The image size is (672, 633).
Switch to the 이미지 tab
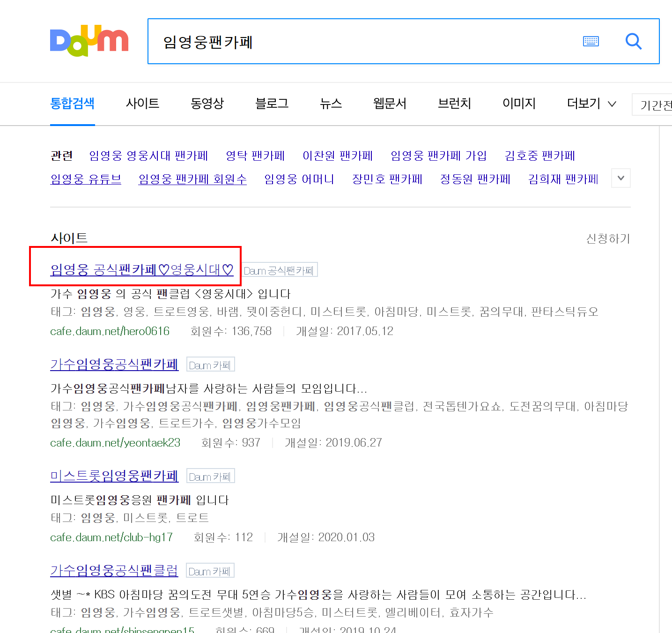coord(519,103)
